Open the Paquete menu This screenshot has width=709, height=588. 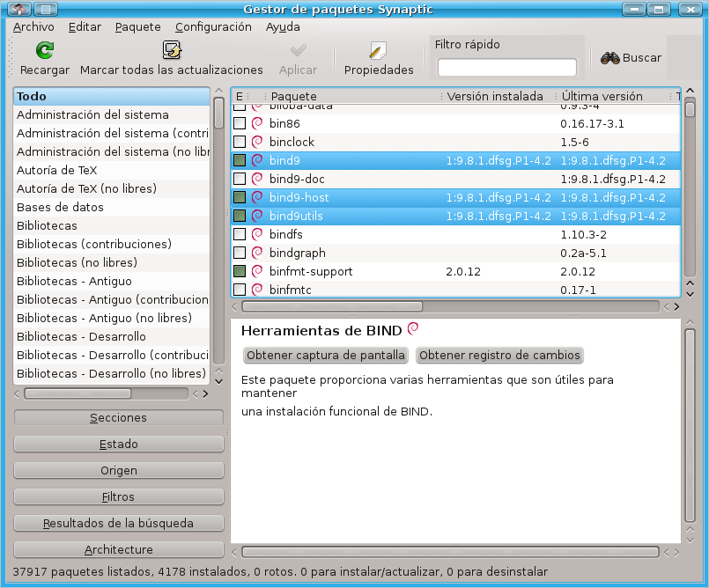138,27
